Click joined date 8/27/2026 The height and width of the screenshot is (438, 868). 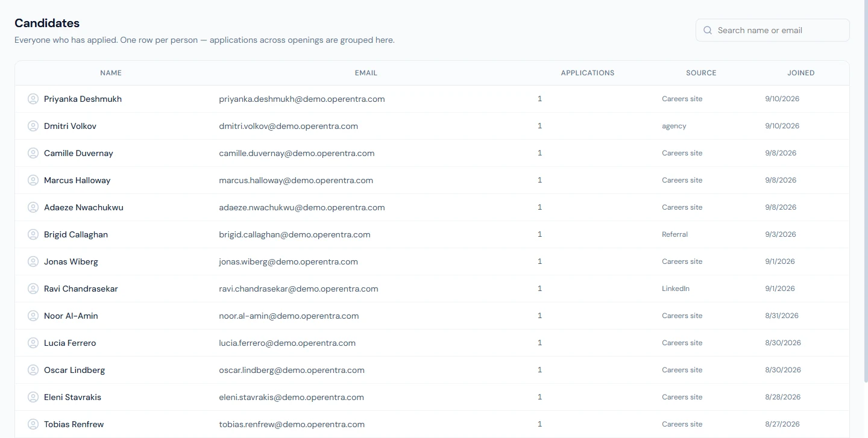pos(782,424)
